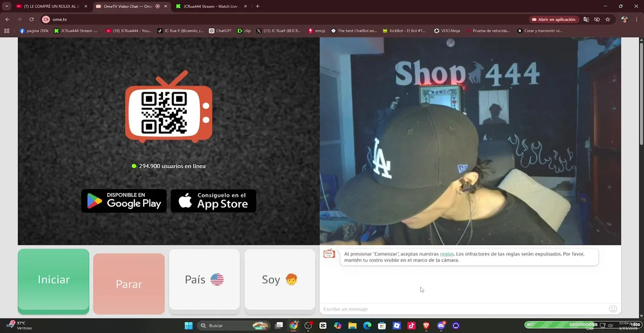Open The best ChatBot bookmark

[x=354, y=31]
